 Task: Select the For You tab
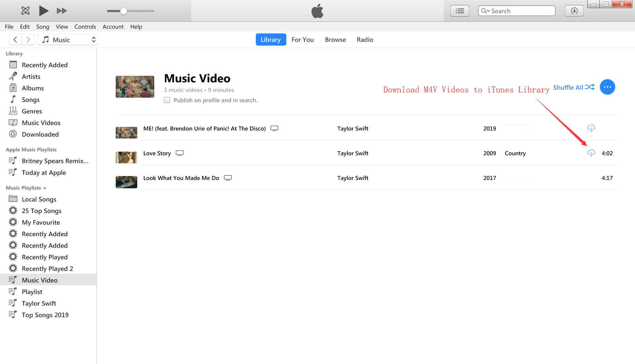(x=303, y=40)
